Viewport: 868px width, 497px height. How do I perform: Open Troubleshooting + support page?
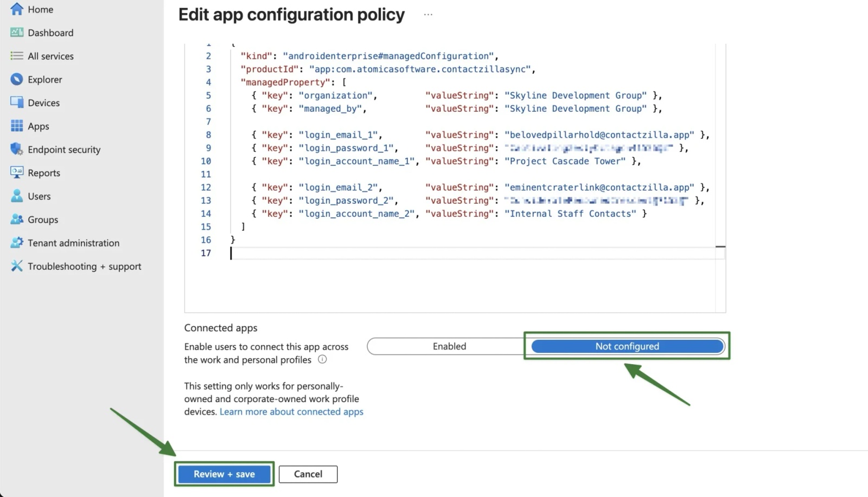85,266
